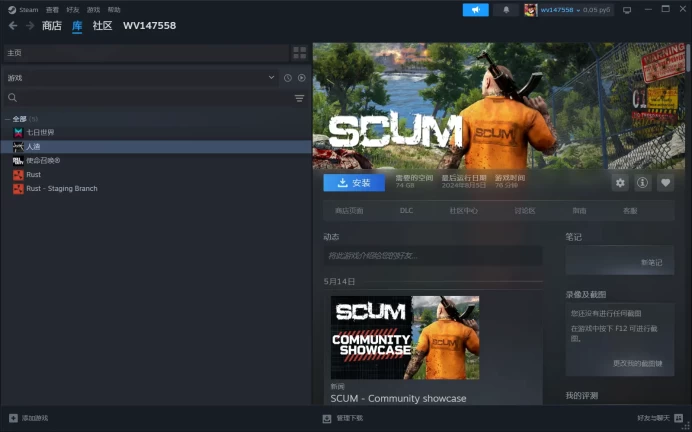
Task: Click the 74 GB space value
Action: click(405, 185)
